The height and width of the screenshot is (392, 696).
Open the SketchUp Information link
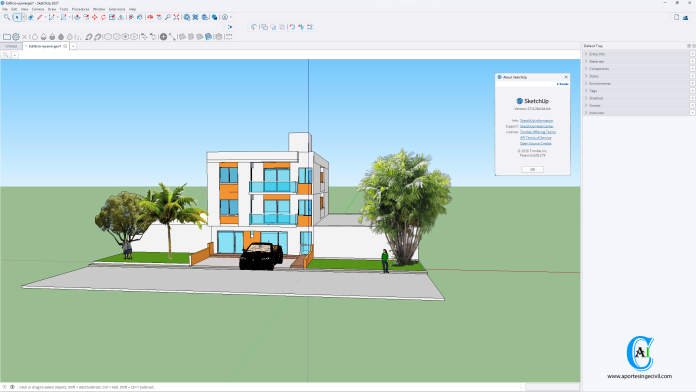pos(536,120)
